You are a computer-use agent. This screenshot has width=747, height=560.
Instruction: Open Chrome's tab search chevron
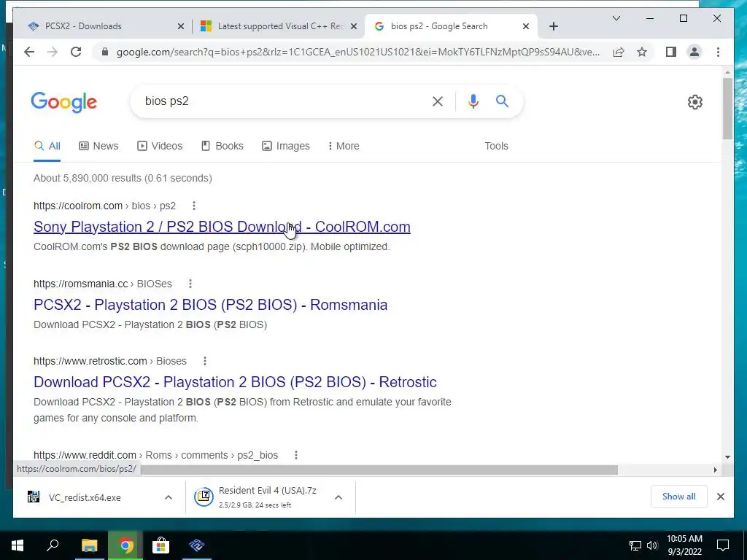point(616,18)
